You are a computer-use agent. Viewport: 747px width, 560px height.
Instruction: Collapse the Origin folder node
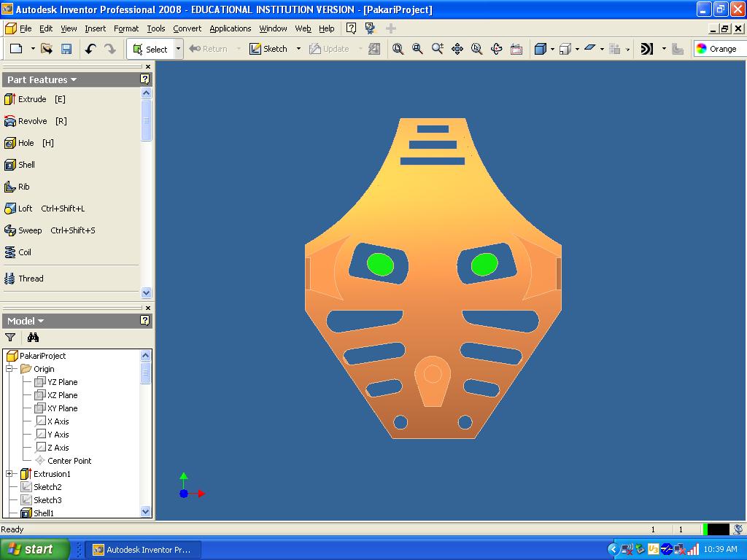tap(11, 369)
